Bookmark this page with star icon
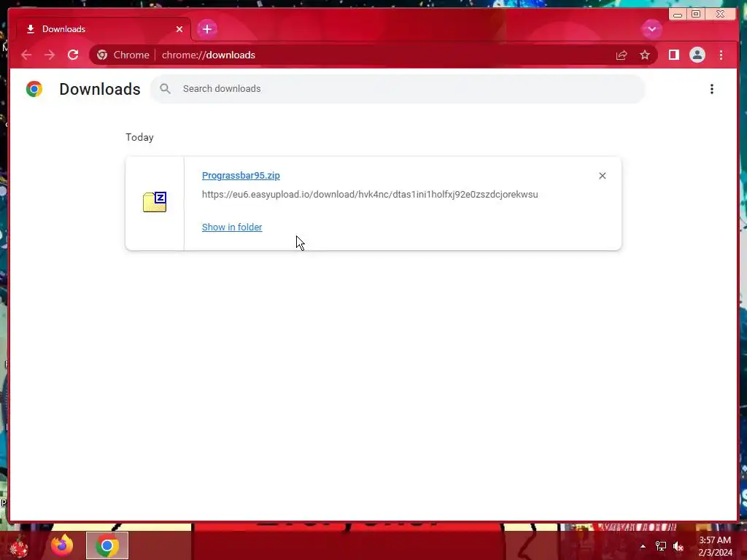747x560 pixels. [x=645, y=55]
